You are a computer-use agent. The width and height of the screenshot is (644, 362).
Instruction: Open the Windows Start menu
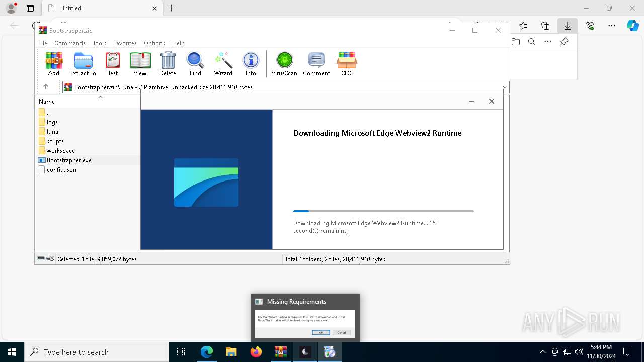(12, 352)
